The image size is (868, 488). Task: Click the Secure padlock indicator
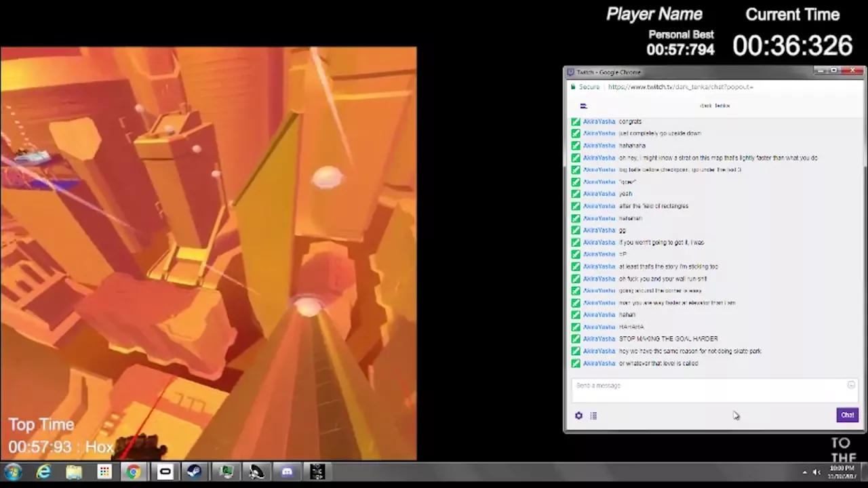point(585,87)
